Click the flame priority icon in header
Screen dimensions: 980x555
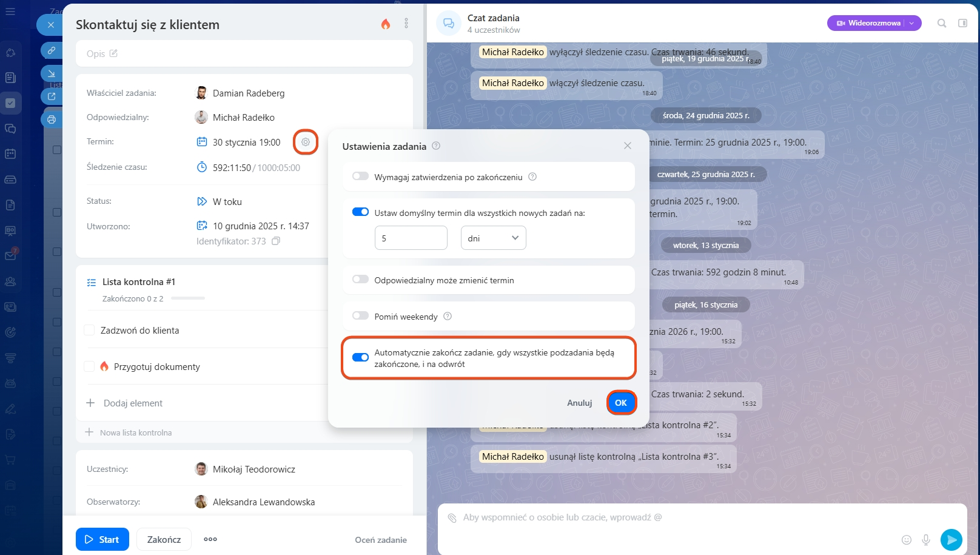pyautogui.click(x=386, y=24)
